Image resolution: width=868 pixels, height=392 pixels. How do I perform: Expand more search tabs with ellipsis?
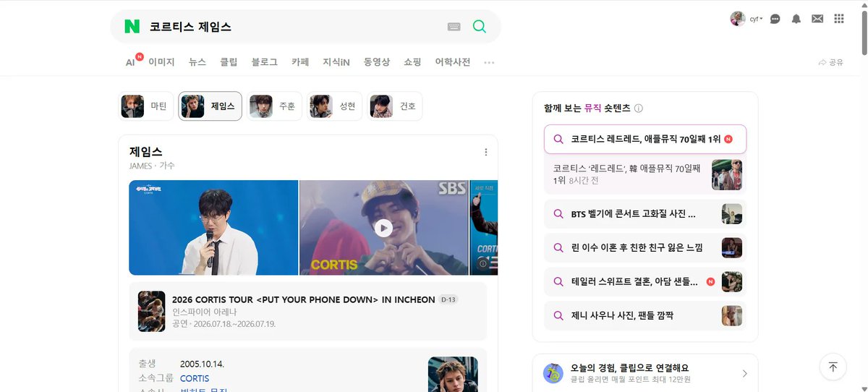point(489,62)
